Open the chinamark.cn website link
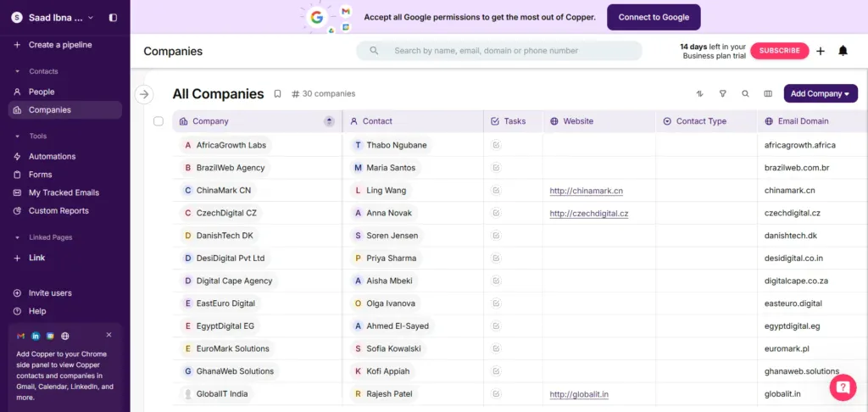Image resolution: width=868 pixels, height=412 pixels. (x=587, y=191)
